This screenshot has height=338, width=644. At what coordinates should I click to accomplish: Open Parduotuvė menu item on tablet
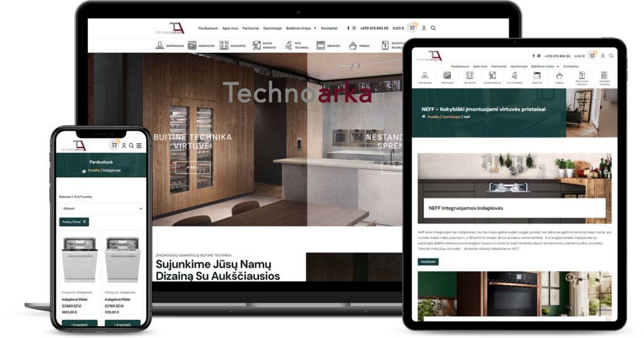point(460,66)
